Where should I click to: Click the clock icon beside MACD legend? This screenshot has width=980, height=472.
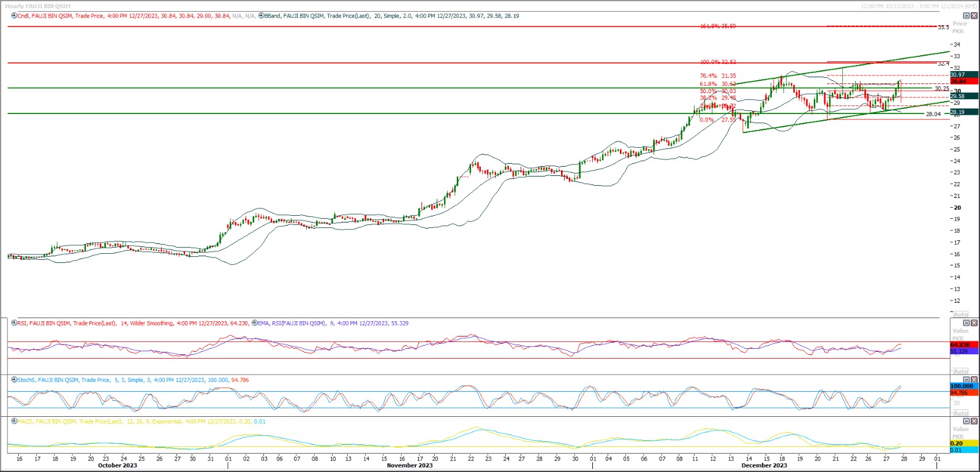point(14,422)
